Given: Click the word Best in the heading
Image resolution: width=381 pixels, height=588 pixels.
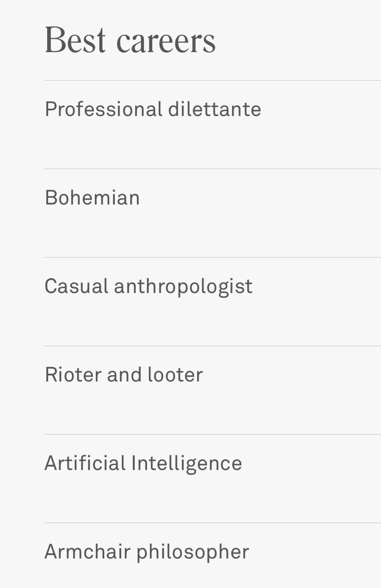Looking at the screenshot, I should click(x=75, y=41).
